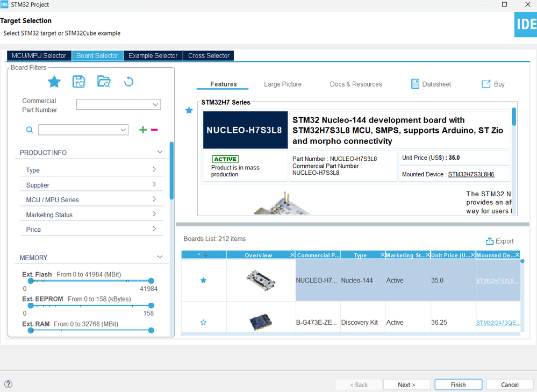Image resolution: width=537 pixels, height=392 pixels.
Task: Click the Next > button
Action: pos(406,385)
